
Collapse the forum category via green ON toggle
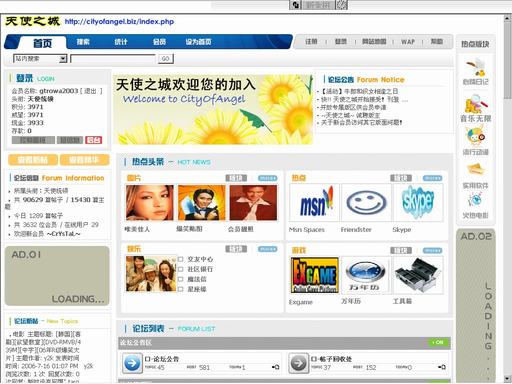pyautogui.click(x=438, y=342)
